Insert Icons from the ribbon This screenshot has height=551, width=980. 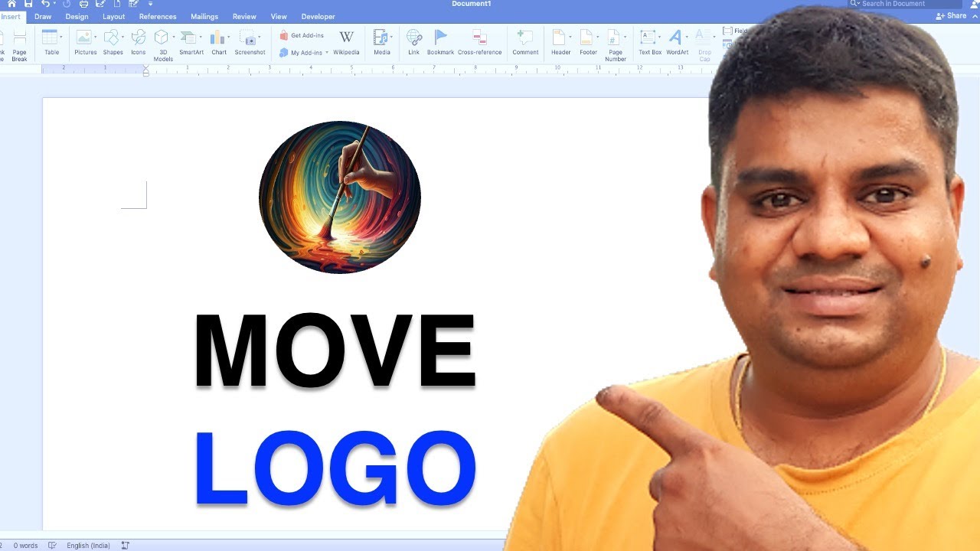click(139, 42)
